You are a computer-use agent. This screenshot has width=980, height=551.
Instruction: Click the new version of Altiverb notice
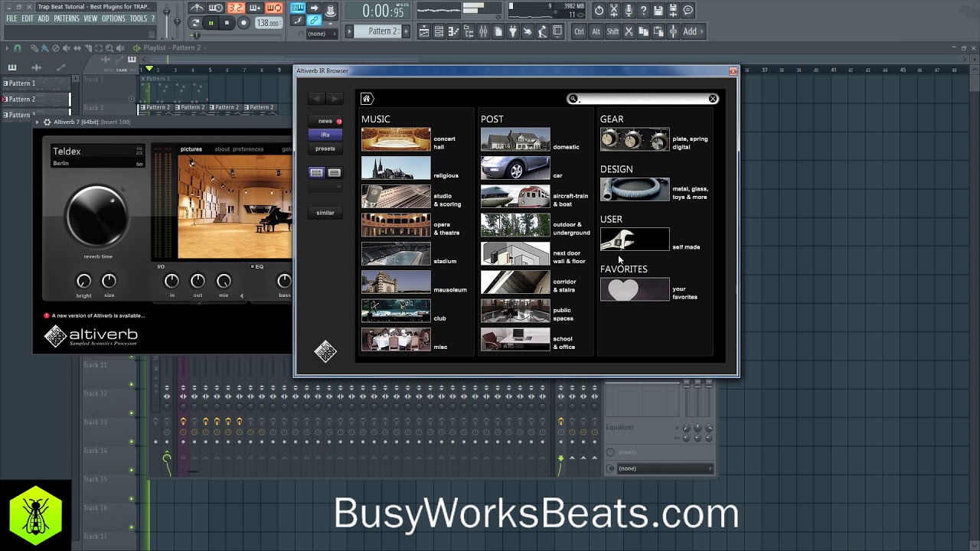(x=94, y=315)
